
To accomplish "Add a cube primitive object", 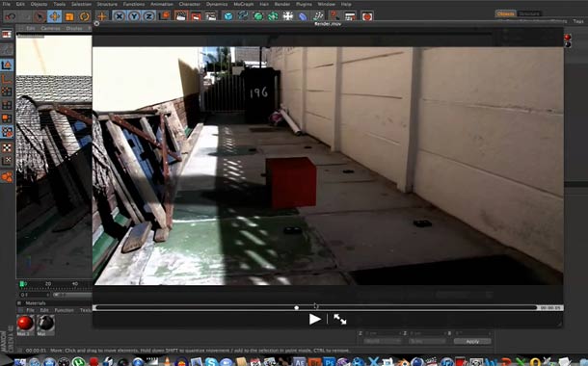I will tap(228, 16).
